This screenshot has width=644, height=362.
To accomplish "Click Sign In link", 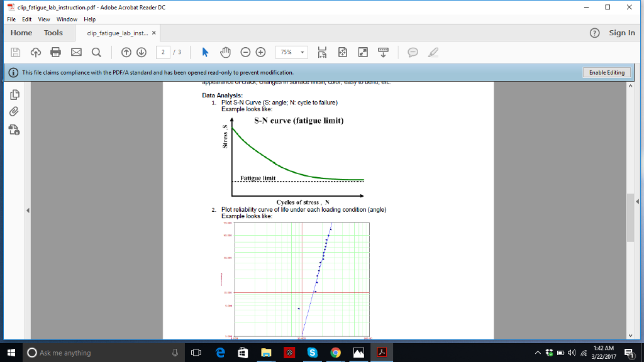I will tap(621, 33).
